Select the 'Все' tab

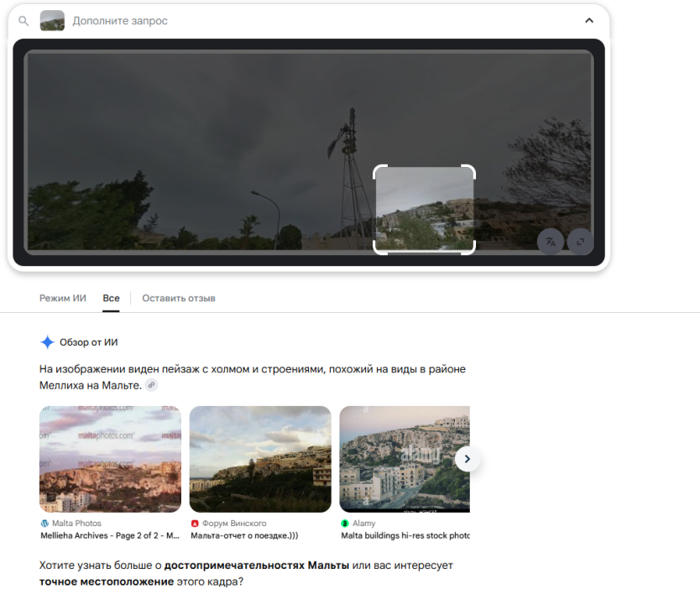click(x=111, y=298)
